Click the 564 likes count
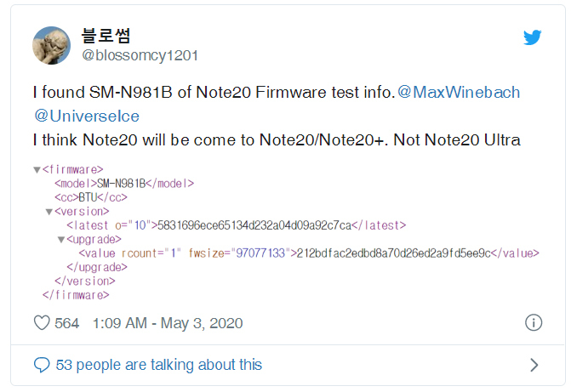571x392 pixels. [x=67, y=323]
